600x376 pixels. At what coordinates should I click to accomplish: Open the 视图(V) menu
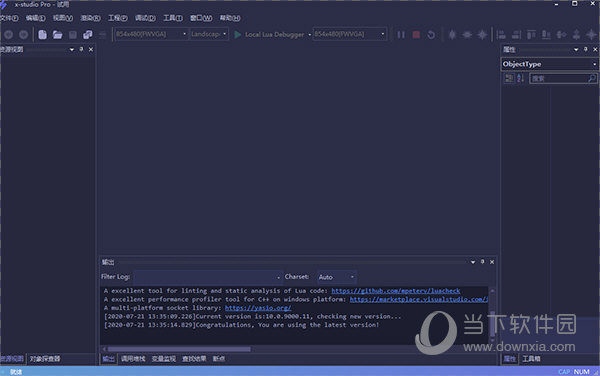click(x=63, y=18)
